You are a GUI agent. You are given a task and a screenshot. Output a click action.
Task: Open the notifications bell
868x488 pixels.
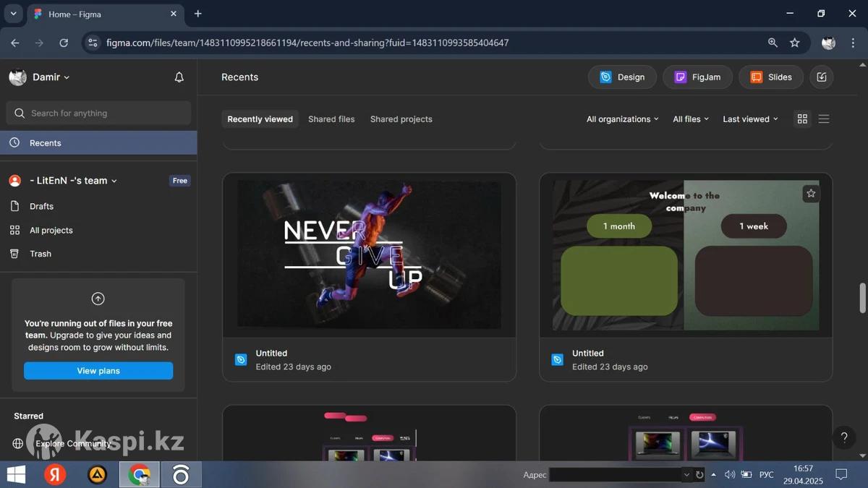179,77
